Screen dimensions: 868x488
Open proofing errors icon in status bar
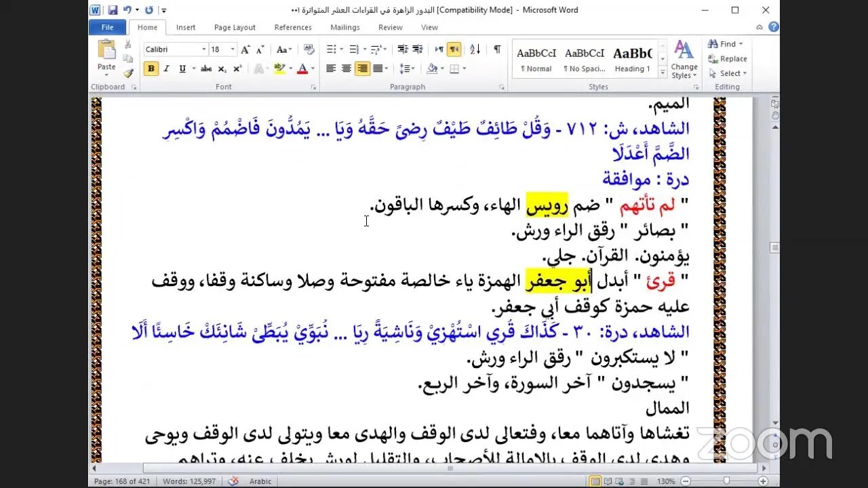point(233,481)
